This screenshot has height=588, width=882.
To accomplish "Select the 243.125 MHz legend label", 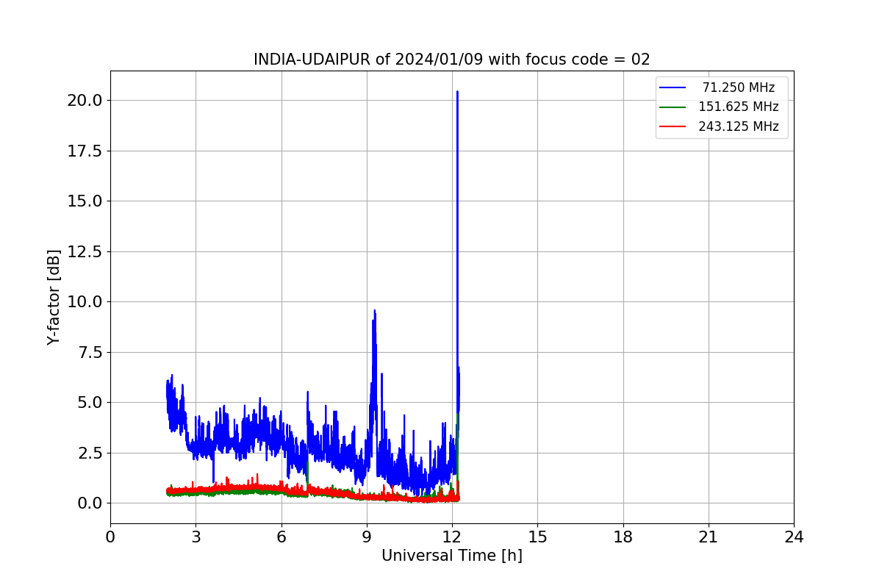I will (739, 126).
